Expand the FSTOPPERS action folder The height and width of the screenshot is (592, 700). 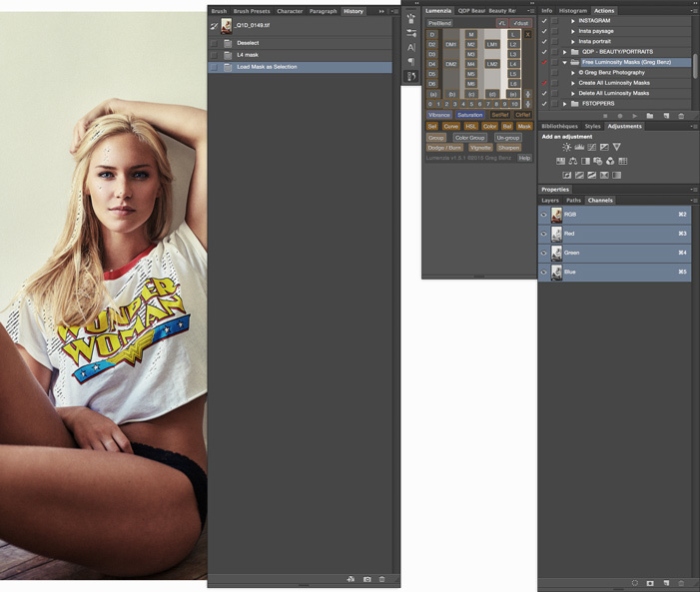point(565,104)
